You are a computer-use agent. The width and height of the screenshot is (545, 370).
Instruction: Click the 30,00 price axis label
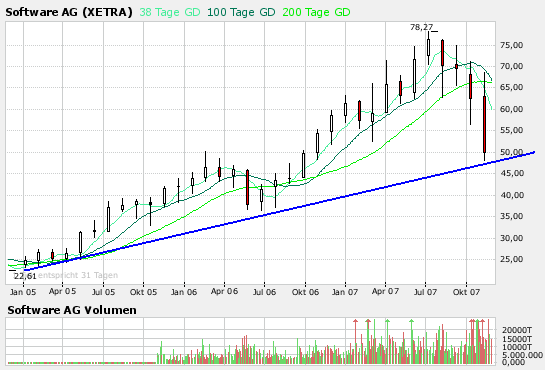click(x=511, y=238)
